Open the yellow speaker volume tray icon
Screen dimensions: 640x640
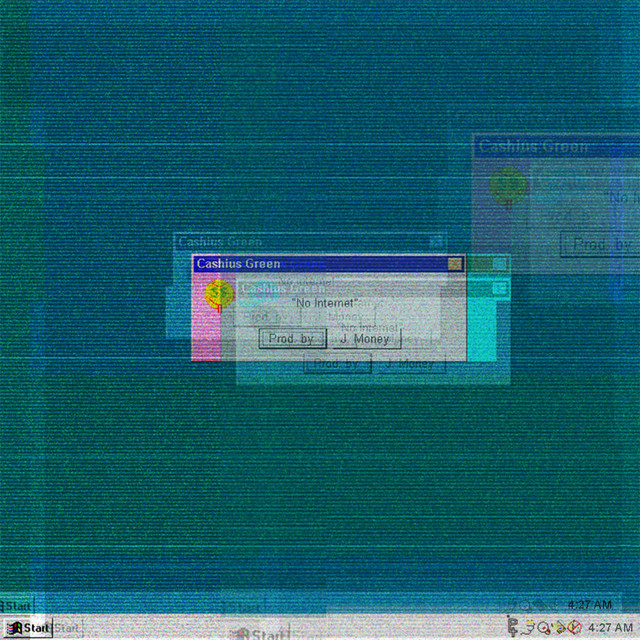pos(561,627)
